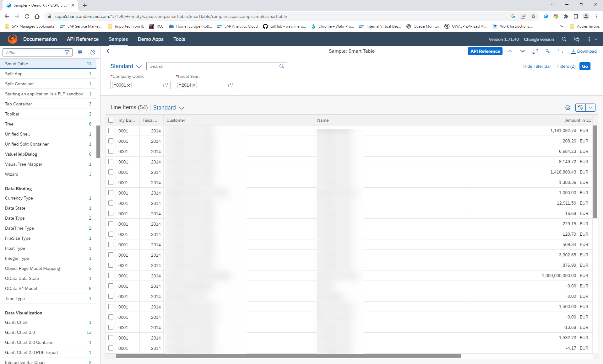Go back with the sample page arrow
The width and height of the screenshot is (603, 364).
108,51
